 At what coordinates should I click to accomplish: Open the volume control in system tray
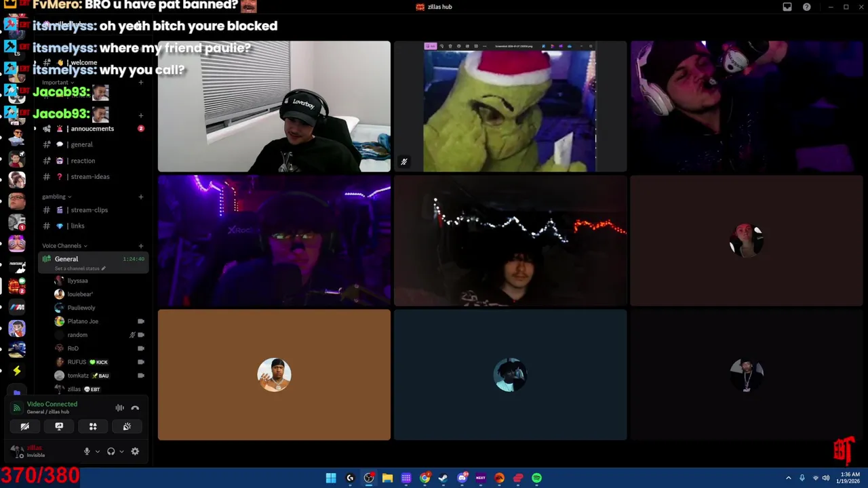(x=825, y=478)
